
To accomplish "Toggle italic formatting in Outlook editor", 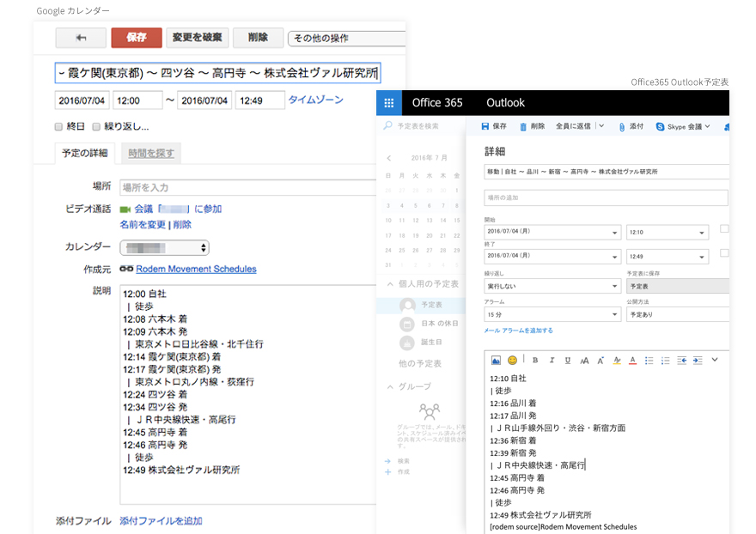I will (552, 360).
